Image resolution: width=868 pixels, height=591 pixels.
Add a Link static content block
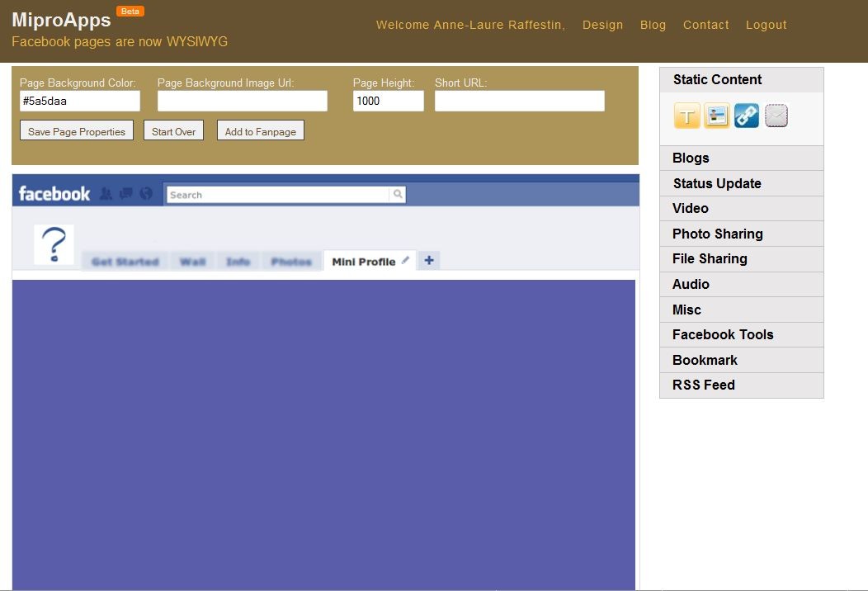746,116
